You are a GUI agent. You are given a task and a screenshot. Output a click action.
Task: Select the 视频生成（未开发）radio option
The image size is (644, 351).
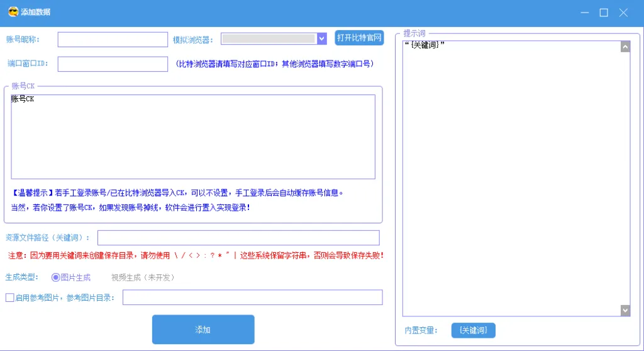coord(143,277)
